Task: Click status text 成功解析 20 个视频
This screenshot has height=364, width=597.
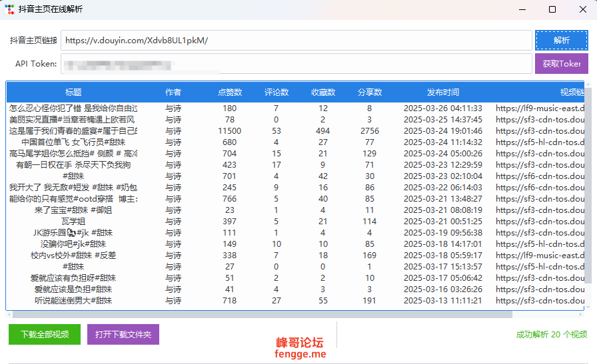Action: click(552, 334)
